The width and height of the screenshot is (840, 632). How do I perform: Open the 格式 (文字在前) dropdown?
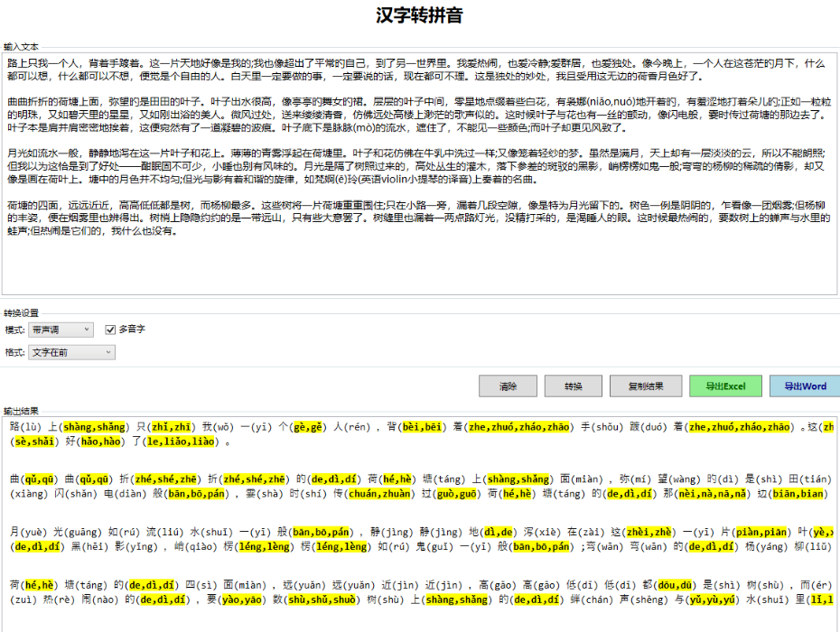[71, 352]
